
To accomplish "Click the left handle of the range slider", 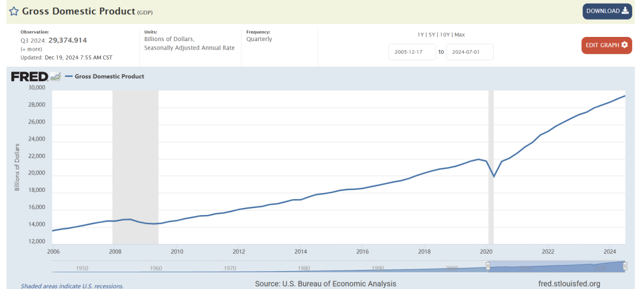I will pos(488,266).
